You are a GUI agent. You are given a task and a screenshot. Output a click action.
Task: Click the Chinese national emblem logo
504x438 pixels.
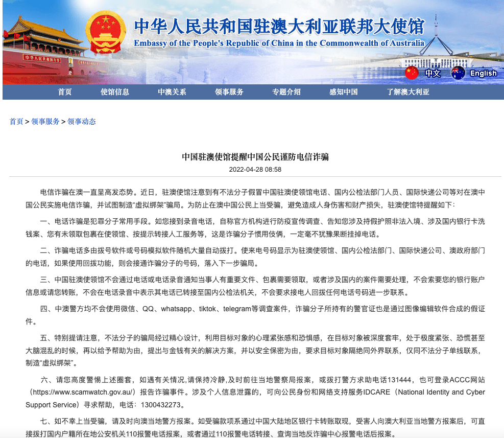[x=106, y=33]
